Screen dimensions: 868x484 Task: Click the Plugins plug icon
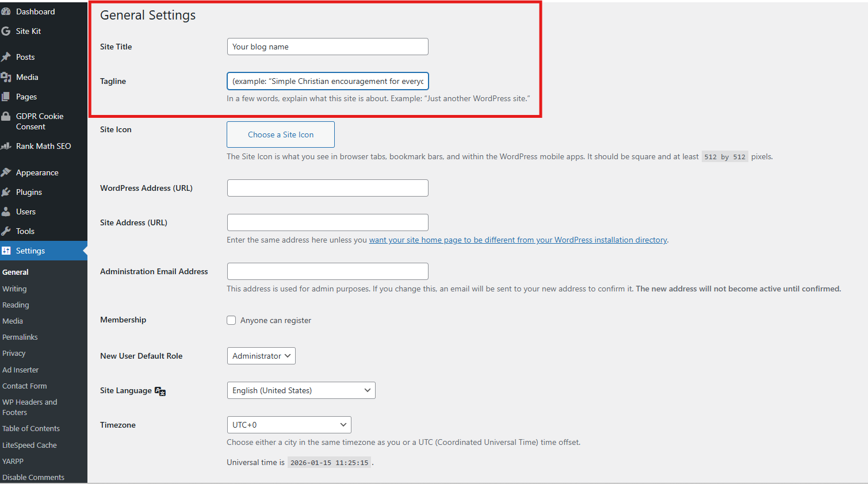[6, 192]
